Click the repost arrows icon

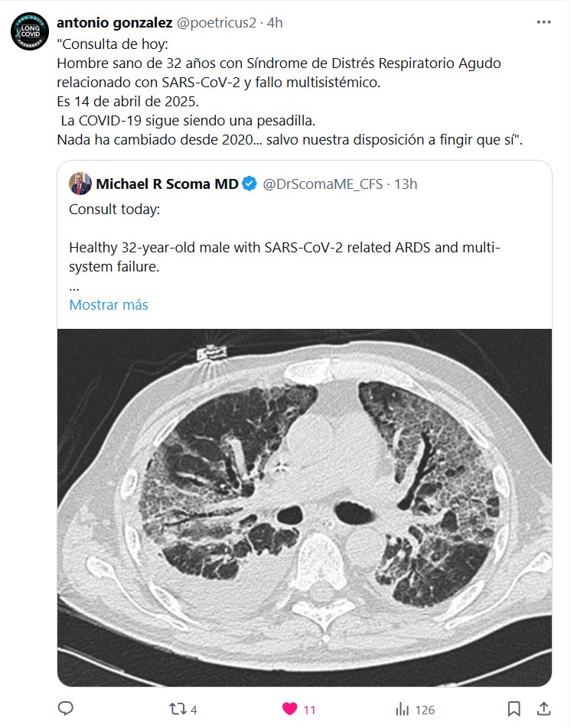pos(176,709)
